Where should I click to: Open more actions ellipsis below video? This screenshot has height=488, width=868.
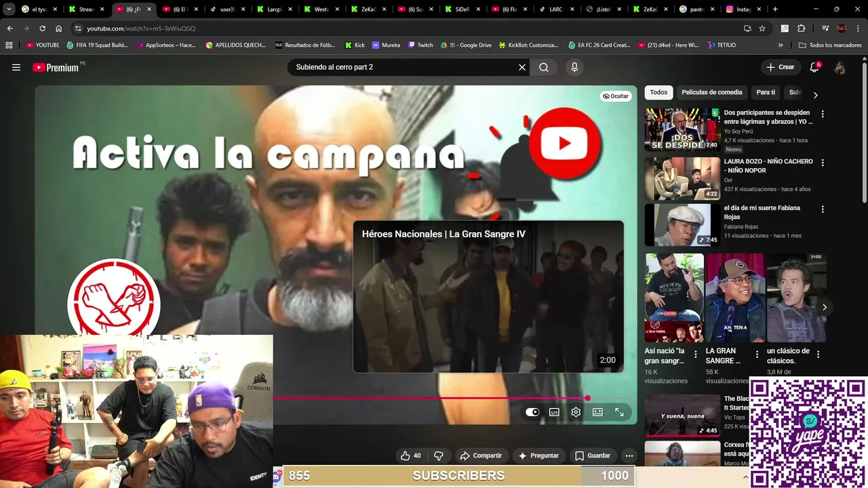point(629,455)
